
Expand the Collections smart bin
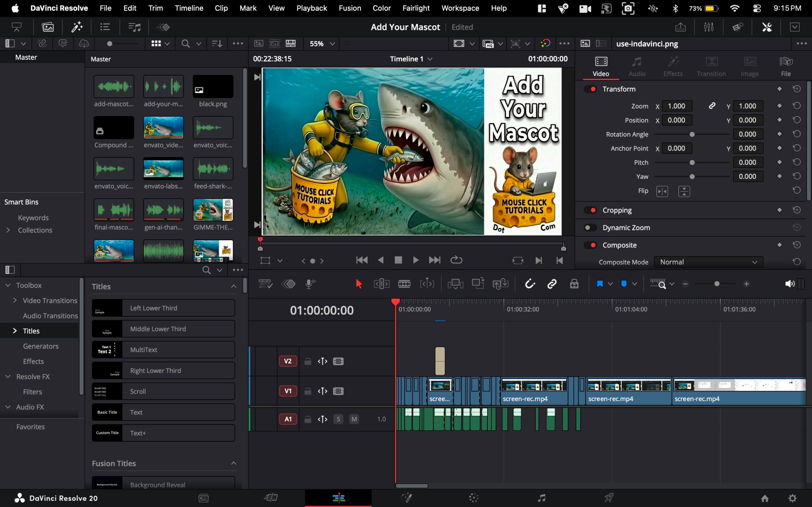pos(8,230)
